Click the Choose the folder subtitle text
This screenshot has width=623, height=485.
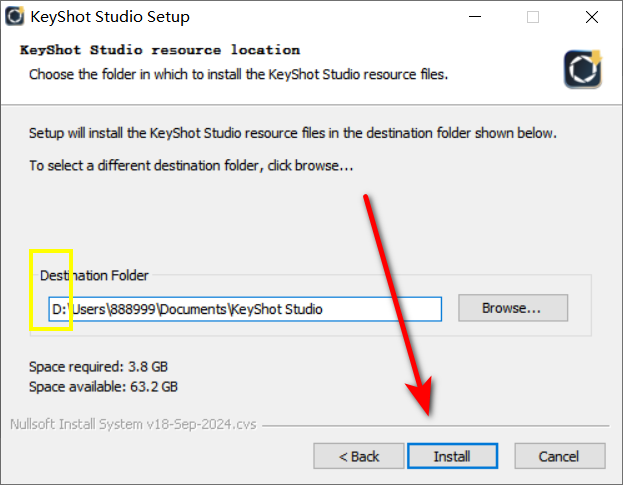(x=238, y=74)
